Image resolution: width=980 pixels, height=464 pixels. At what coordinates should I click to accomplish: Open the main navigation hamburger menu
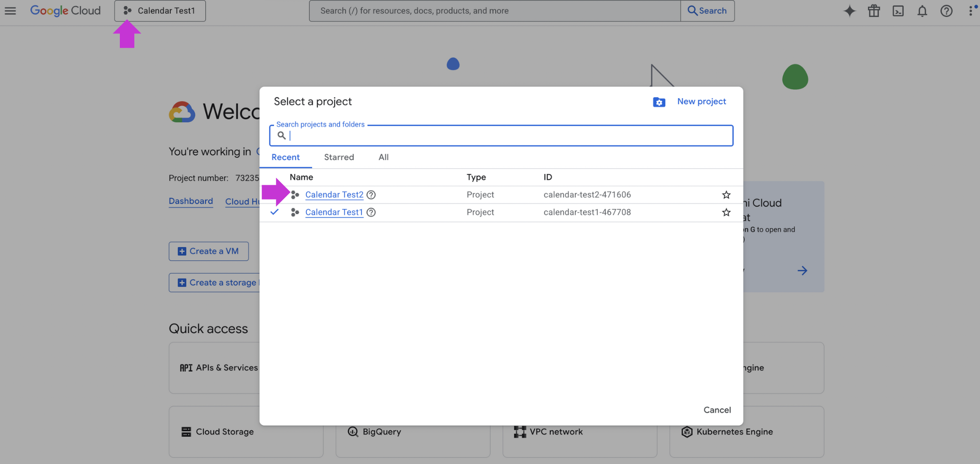10,11
